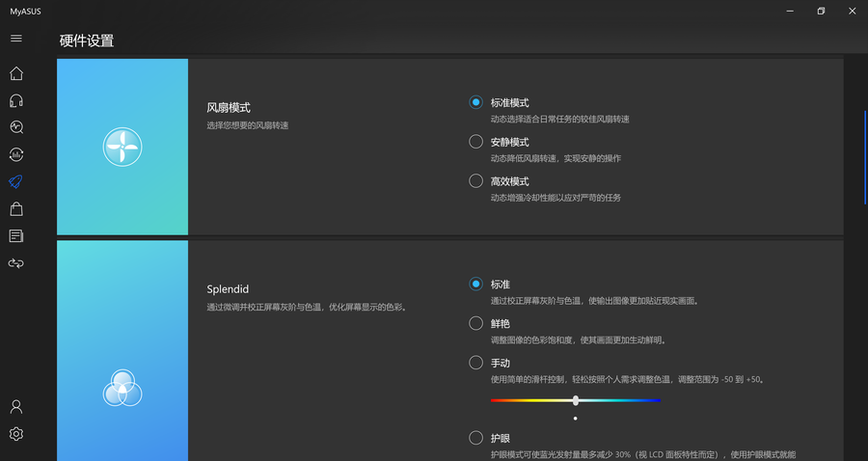This screenshot has width=868, height=461.
Task: Open customer support headset icon
Action: (15, 100)
